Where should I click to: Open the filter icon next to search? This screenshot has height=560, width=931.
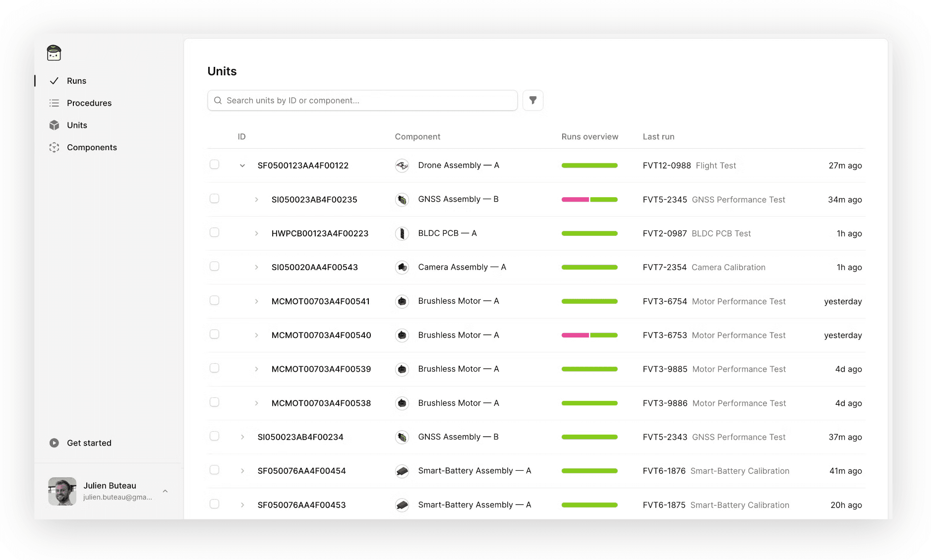tap(533, 100)
